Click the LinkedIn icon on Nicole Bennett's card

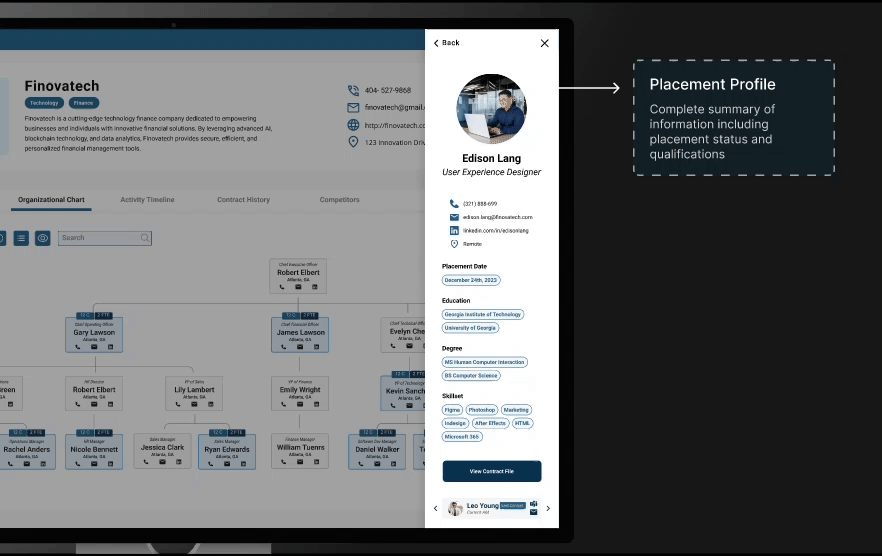(x=110, y=464)
